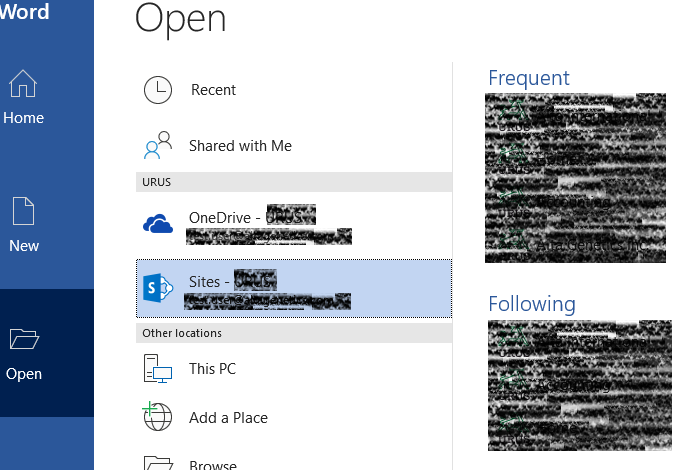
Task: Select the Open tab label
Action: [x=24, y=374]
